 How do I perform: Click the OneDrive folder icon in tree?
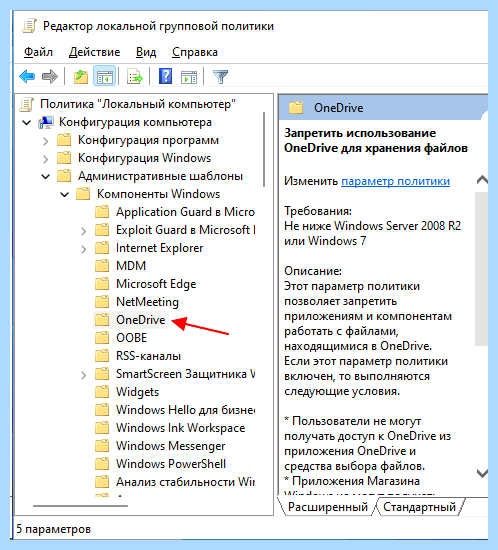(x=102, y=320)
